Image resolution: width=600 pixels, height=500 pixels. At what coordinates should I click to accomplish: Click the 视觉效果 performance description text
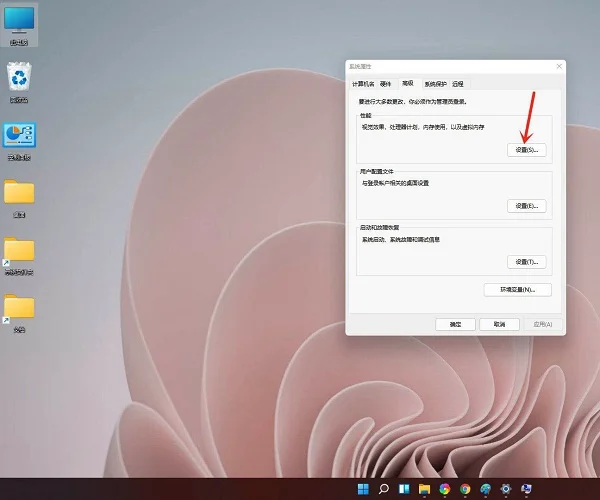(423, 127)
